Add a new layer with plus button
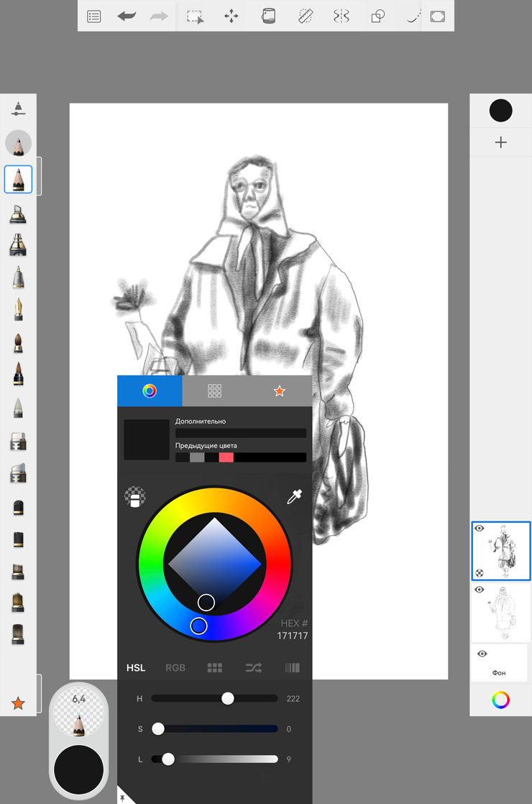The width and height of the screenshot is (532, 804). (x=501, y=142)
